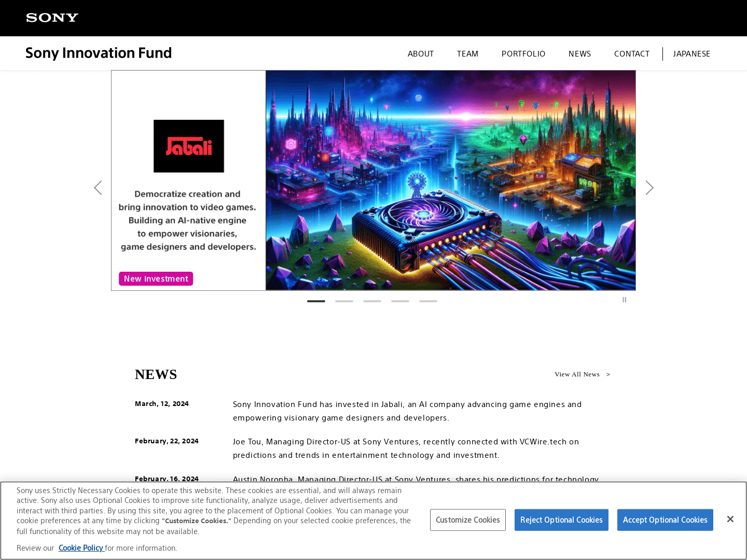Viewport: 747px width, 560px height.
Task: Click the Sony logo in the header
Action: point(51,18)
